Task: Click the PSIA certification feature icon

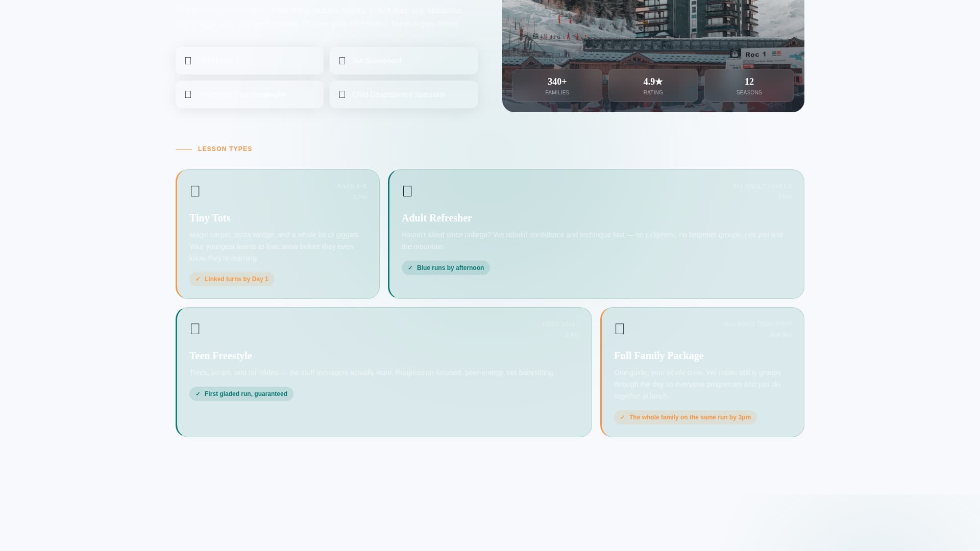Action: (188, 60)
